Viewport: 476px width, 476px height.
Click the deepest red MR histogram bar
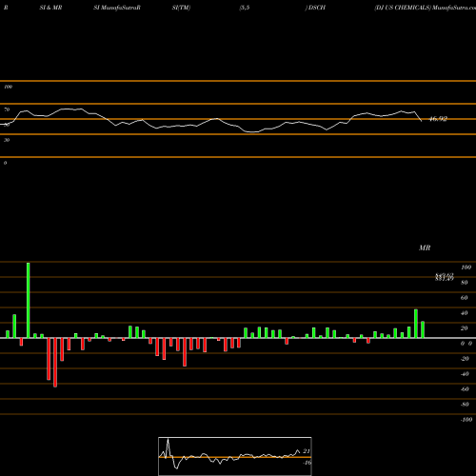[55, 363]
